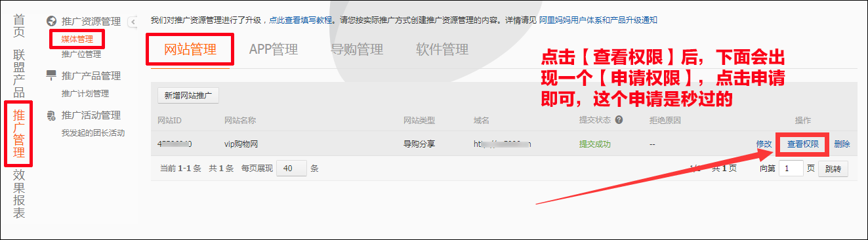This screenshot has width=868, height=240.
Task: Click the 当前1-1条 pagination text
Action: tap(180, 169)
